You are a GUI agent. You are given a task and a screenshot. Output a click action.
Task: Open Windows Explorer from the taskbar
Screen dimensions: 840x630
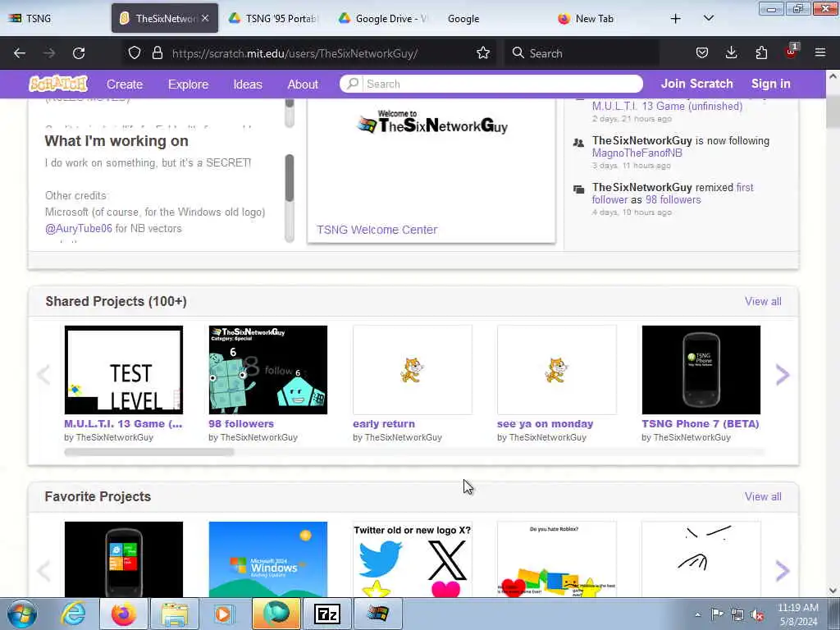[175, 614]
